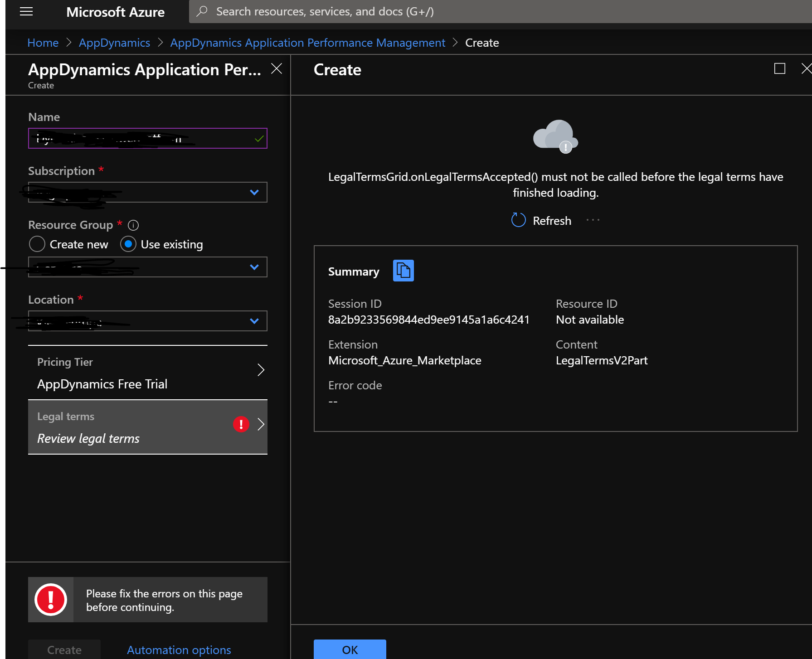This screenshot has height=659, width=812.
Task: Copy the Summary using the copy icon
Action: (x=403, y=270)
